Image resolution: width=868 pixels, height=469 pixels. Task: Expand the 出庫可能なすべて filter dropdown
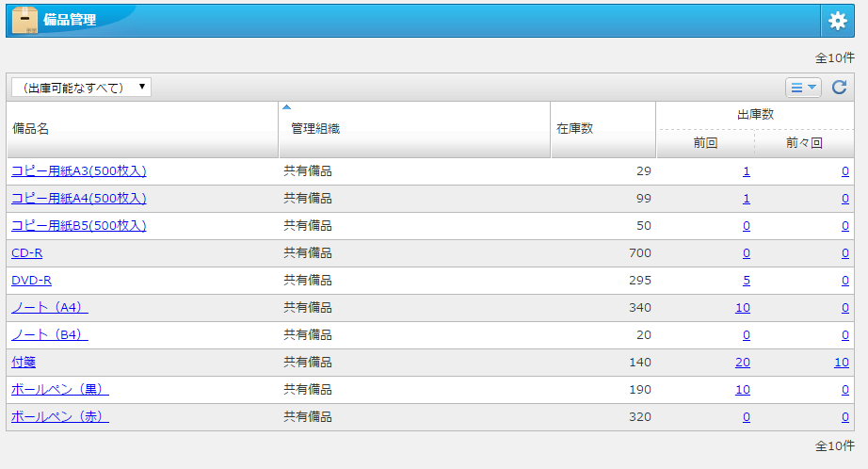[81, 88]
